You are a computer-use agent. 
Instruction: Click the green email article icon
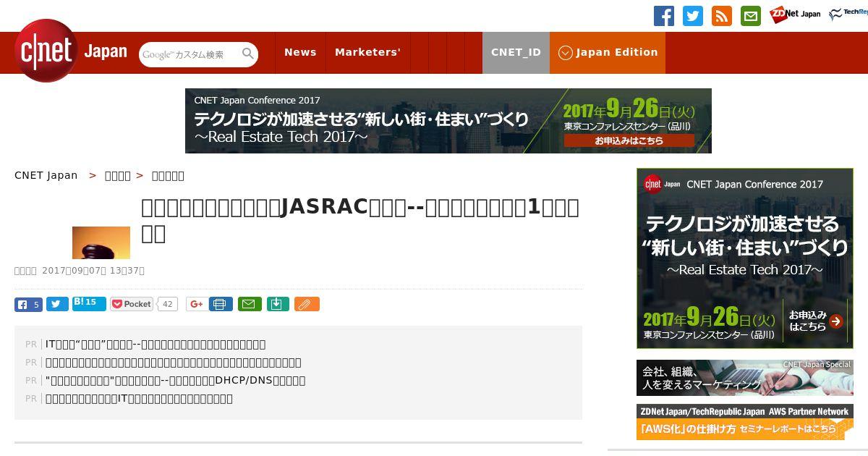250,304
